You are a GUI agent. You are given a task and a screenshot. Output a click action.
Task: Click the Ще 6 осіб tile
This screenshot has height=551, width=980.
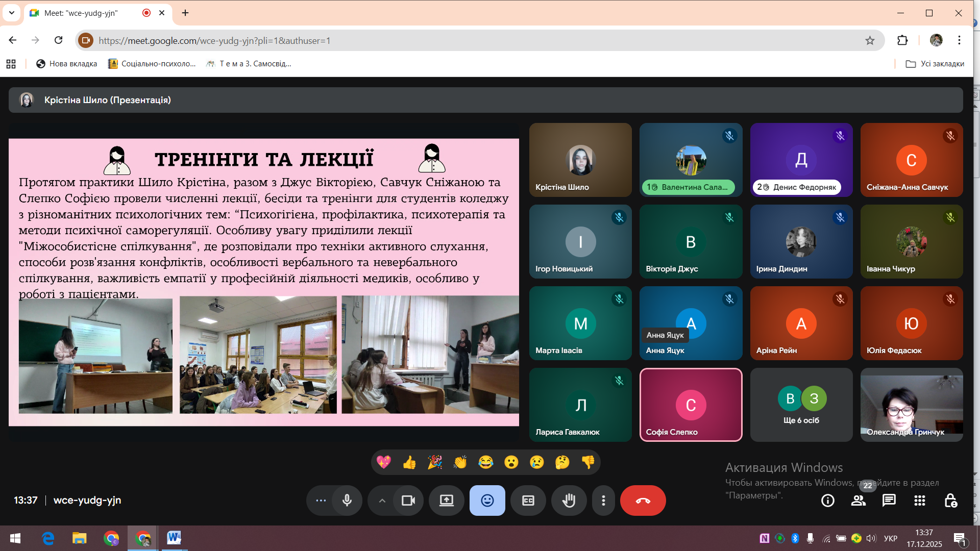coord(801,405)
